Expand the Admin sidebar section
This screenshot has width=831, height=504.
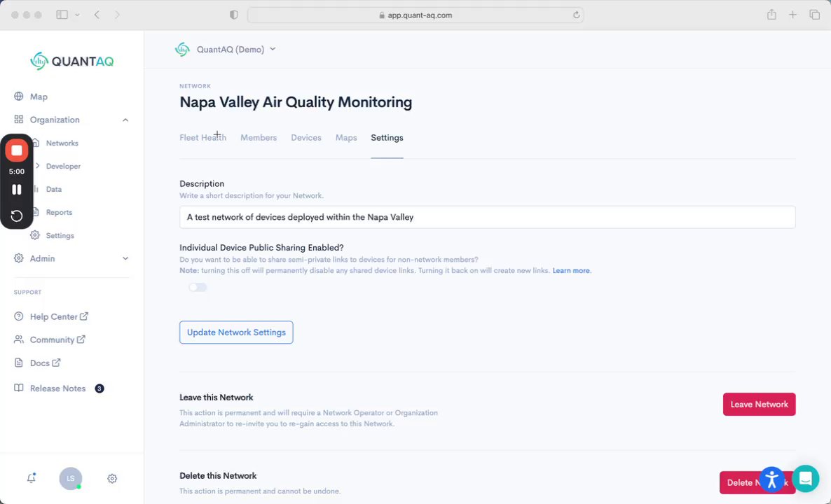point(125,258)
